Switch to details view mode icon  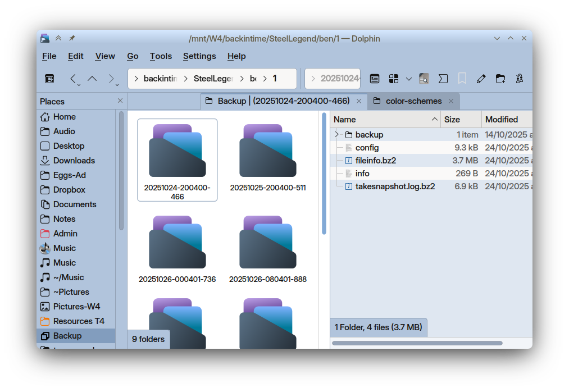375,79
